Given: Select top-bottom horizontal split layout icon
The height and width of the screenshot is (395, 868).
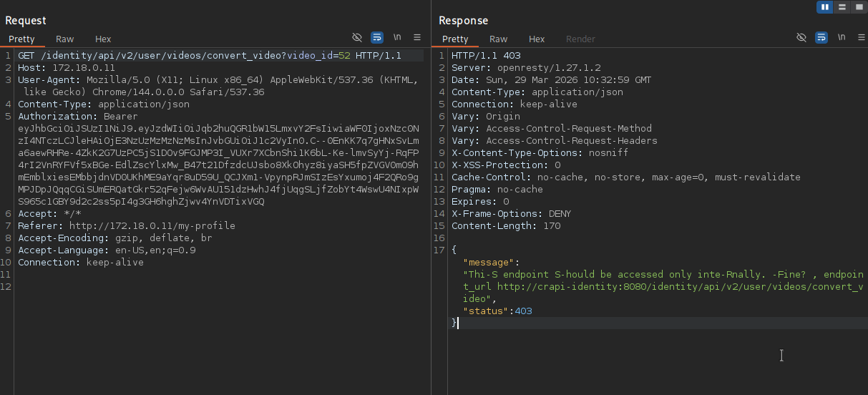Looking at the screenshot, I should tap(842, 6).
